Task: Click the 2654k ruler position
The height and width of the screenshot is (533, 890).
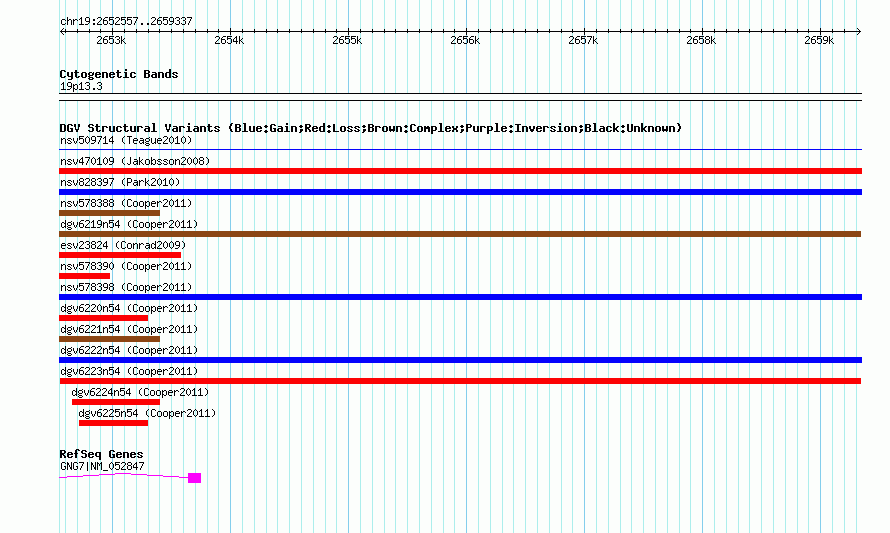Action: 229,40
